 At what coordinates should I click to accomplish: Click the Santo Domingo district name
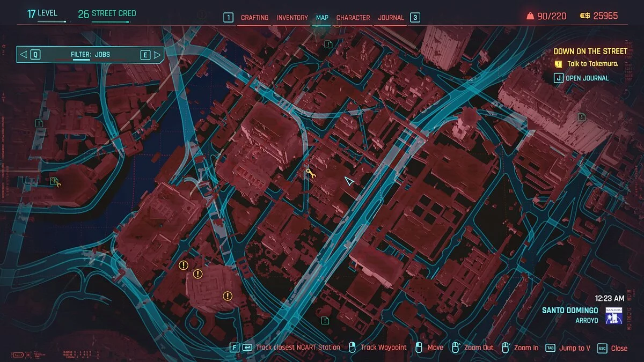coord(570,311)
